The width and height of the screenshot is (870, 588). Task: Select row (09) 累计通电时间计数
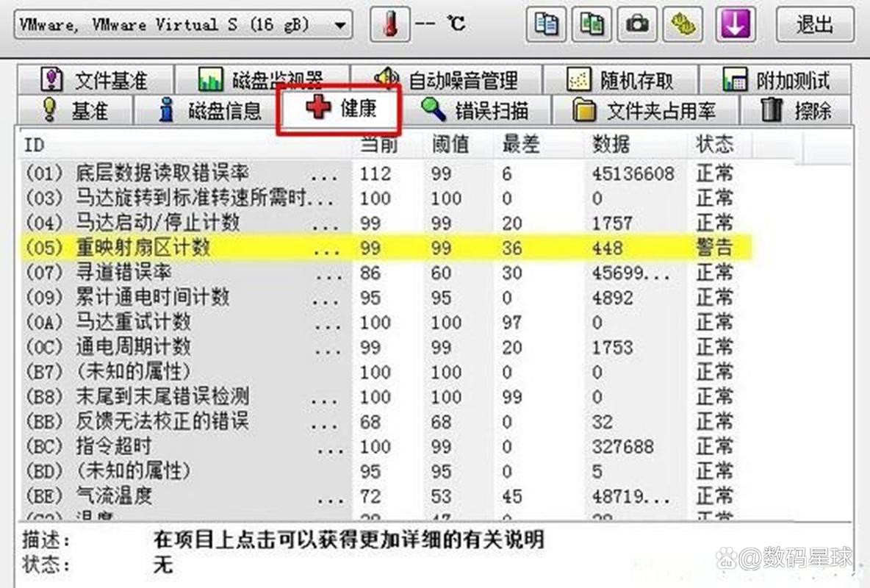385,297
